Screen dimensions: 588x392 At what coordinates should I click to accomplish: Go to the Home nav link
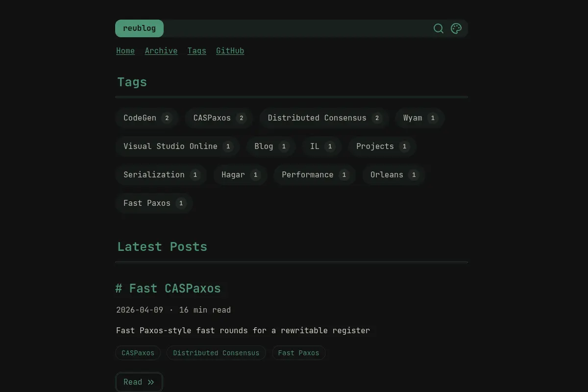[125, 51]
